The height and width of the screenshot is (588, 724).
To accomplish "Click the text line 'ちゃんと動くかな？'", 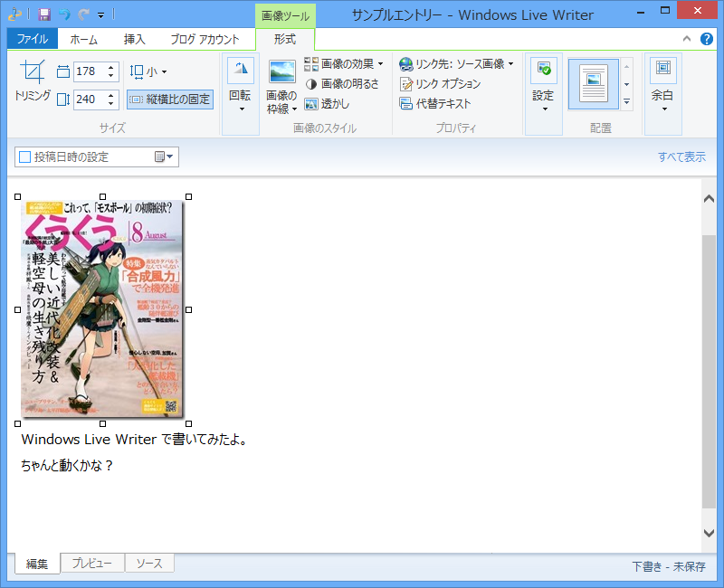I will tap(67, 465).
